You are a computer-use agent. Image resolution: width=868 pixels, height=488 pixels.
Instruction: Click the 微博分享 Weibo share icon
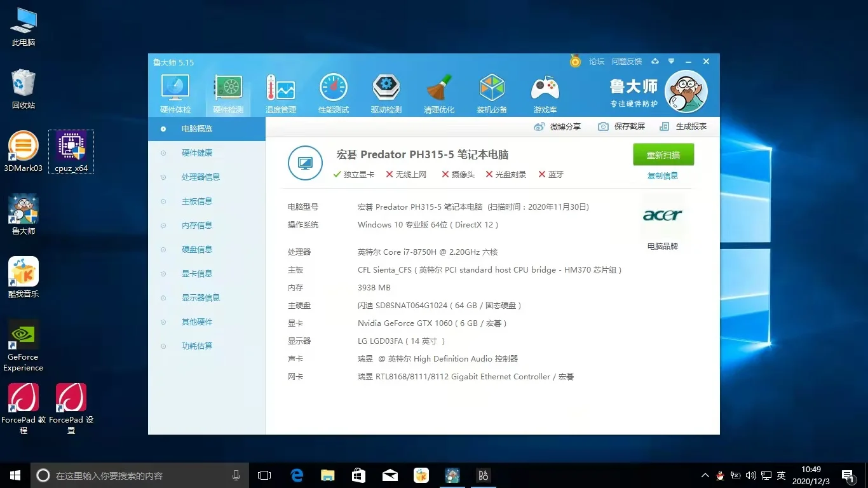point(539,126)
